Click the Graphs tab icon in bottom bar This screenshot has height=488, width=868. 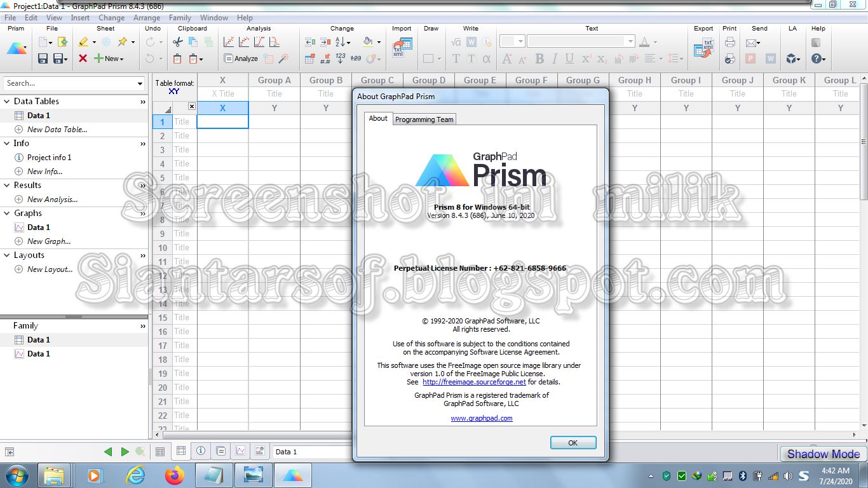[x=240, y=451]
